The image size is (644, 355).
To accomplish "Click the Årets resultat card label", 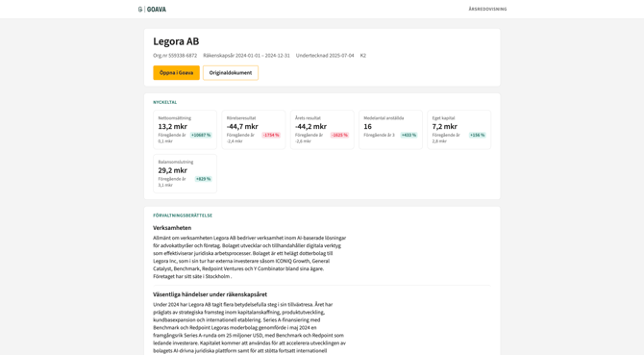I will tap(308, 118).
